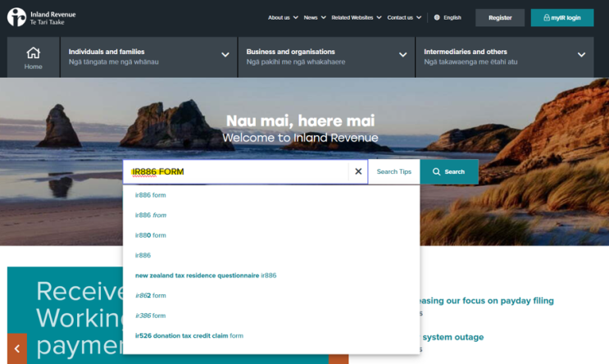
Task: Expand chevron beside Individuals and families
Action: [225, 55]
